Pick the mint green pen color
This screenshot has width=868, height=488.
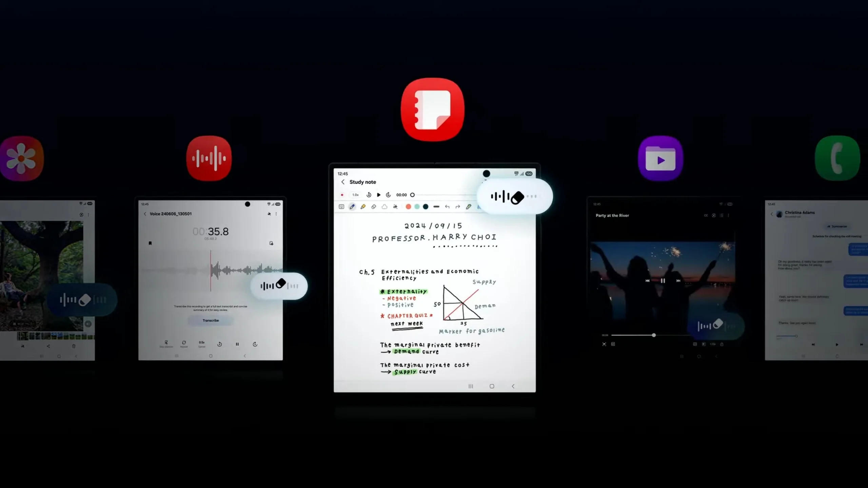click(417, 207)
